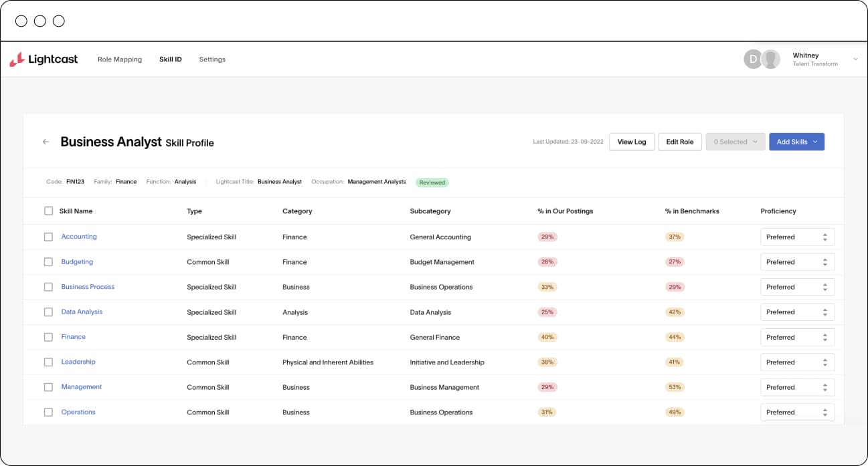Sort by the % in Benchmarks column header
868x466 pixels.
(691, 211)
